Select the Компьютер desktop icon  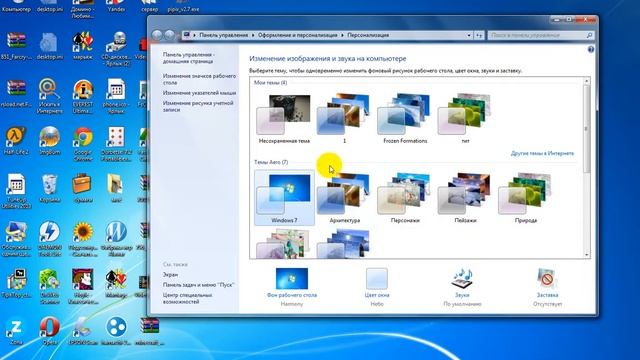tap(16, 6)
